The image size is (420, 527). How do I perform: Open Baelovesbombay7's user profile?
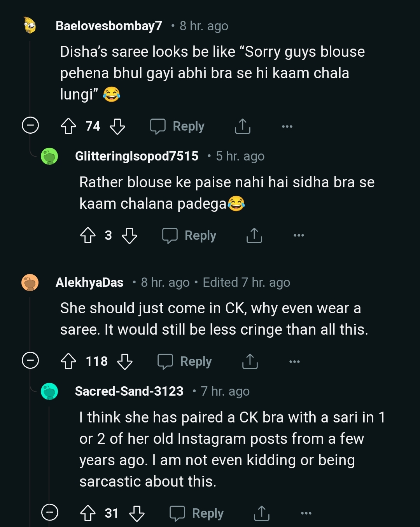[109, 26]
